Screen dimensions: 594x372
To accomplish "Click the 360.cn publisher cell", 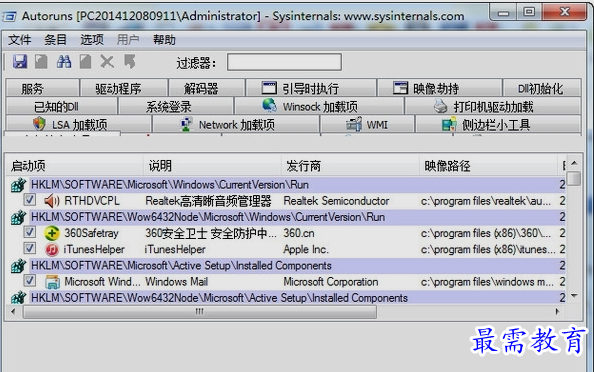I will (x=299, y=233).
